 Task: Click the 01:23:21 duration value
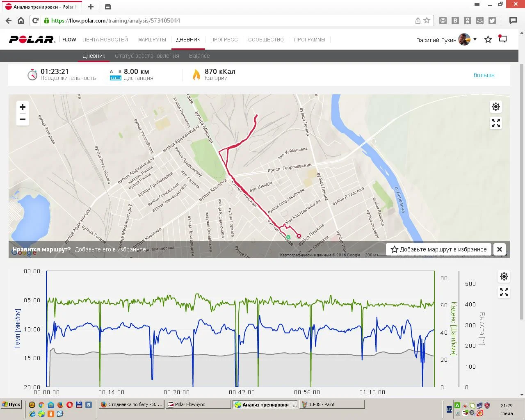(x=55, y=71)
